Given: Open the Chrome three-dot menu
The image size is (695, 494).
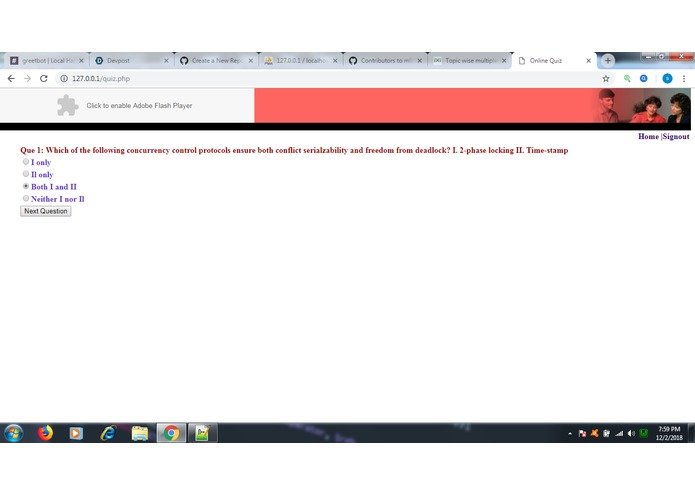Looking at the screenshot, I should pos(684,78).
